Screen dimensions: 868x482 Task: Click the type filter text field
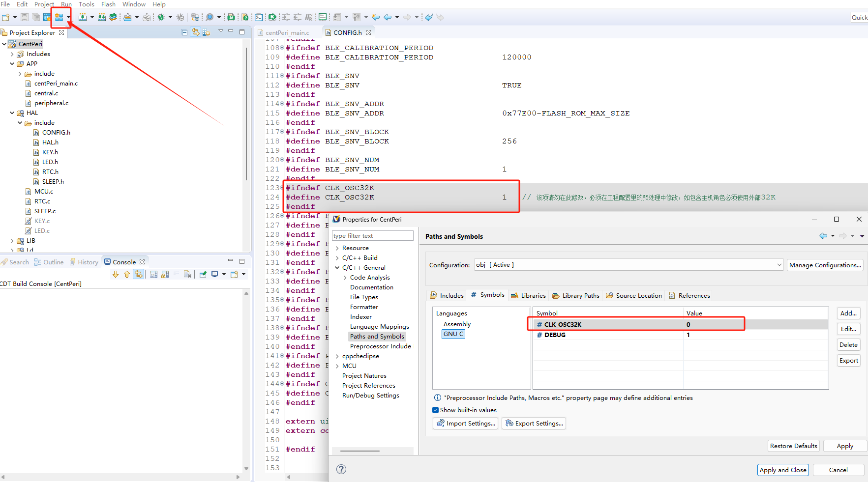pyautogui.click(x=372, y=236)
